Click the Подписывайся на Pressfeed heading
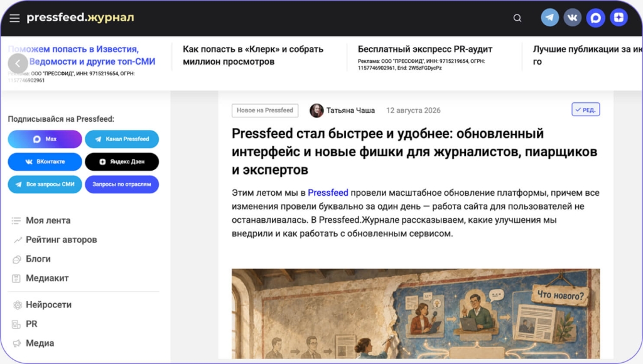Image resolution: width=643 pixels, height=364 pixels. pyautogui.click(x=61, y=119)
